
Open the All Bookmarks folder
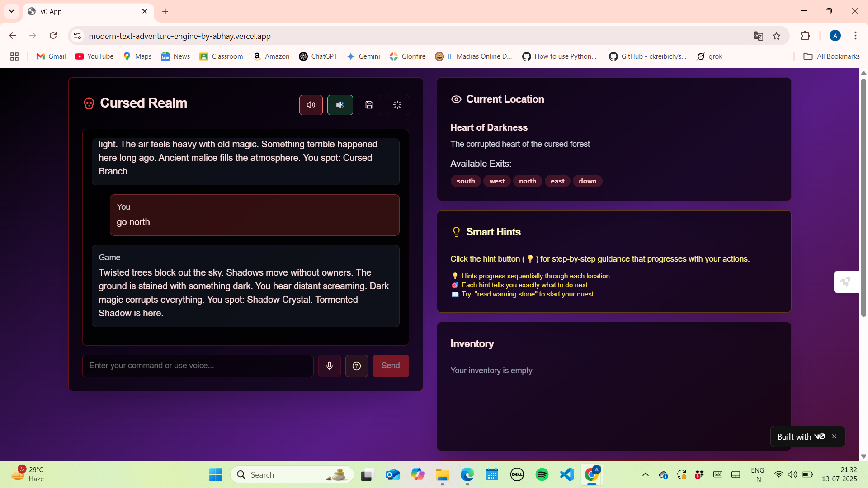click(x=831, y=56)
